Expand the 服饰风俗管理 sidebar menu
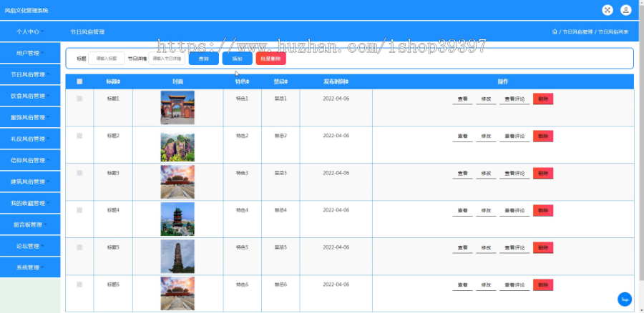The image size is (644, 313). pyautogui.click(x=30, y=117)
